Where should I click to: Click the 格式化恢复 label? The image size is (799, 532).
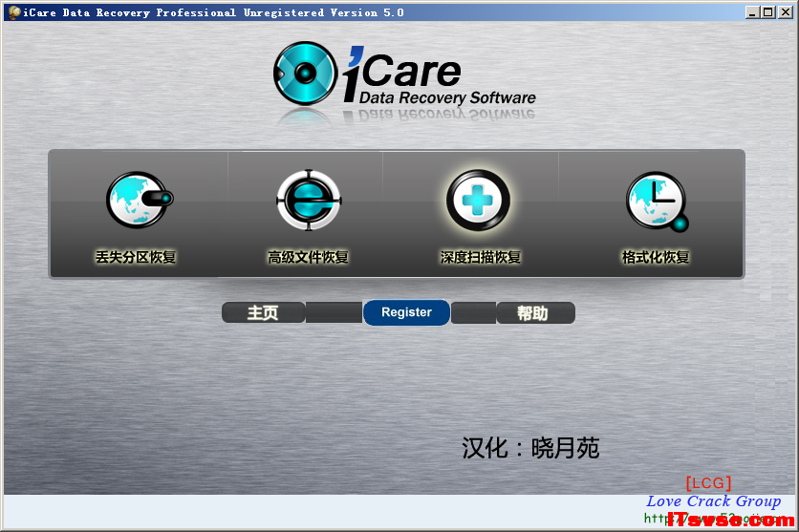coord(656,257)
